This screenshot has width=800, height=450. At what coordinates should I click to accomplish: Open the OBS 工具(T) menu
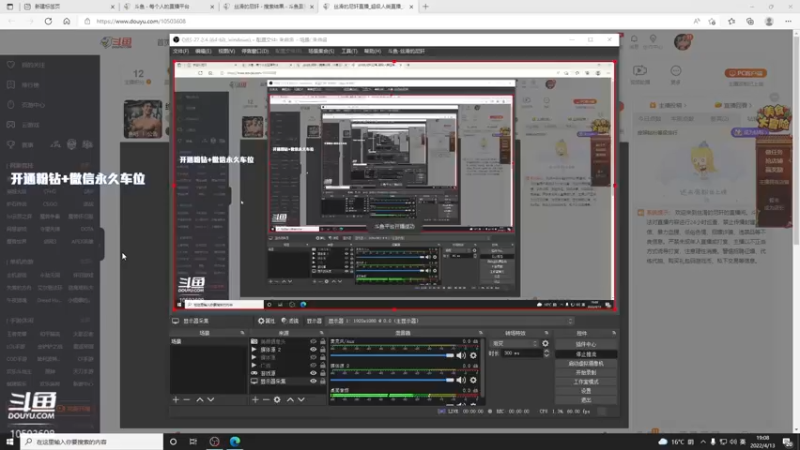pyautogui.click(x=349, y=51)
